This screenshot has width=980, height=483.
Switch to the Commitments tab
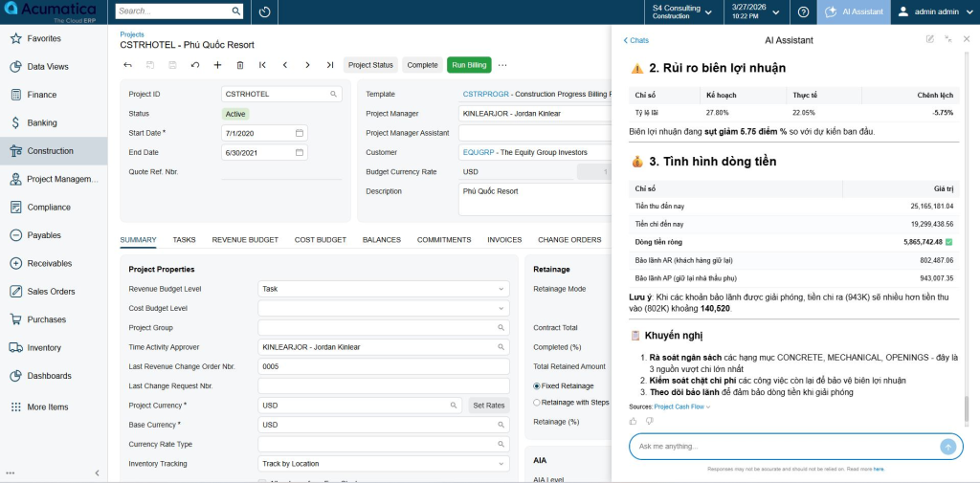pos(444,240)
